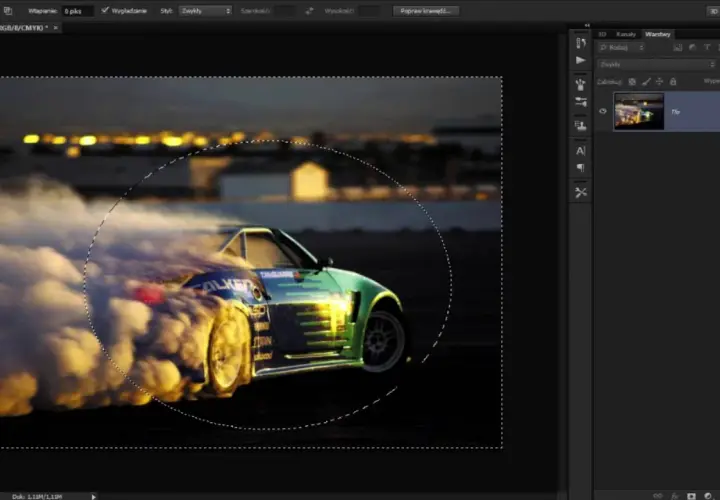Open the Tool Presets panel icon
Image resolution: width=720 pixels, height=500 pixels.
pos(581,193)
